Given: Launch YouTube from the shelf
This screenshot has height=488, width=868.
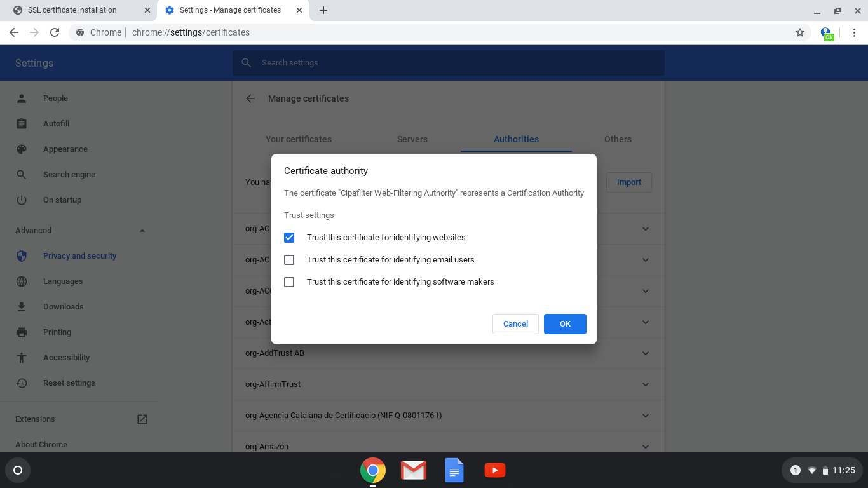Looking at the screenshot, I should click(x=495, y=470).
